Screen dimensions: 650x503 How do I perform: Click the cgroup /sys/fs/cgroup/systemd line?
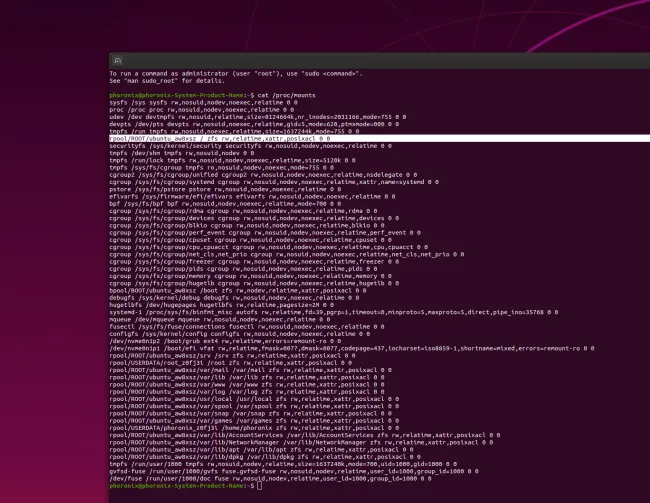(274, 182)
